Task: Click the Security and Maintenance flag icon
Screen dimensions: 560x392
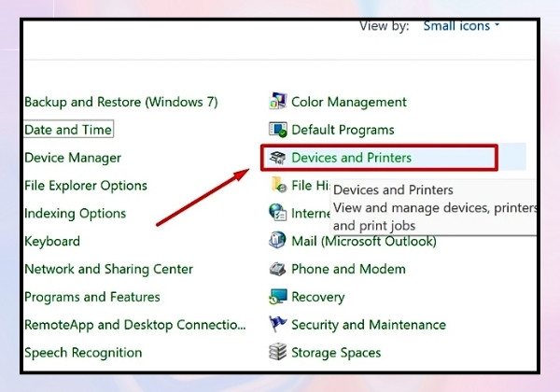Action: pos(278,324)
